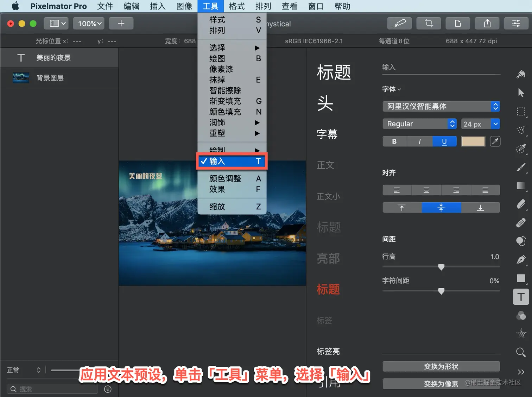The width and height of the screenshot is (532, 397).
Task: Open the text color swatch
Action: [x=473, y=141]
